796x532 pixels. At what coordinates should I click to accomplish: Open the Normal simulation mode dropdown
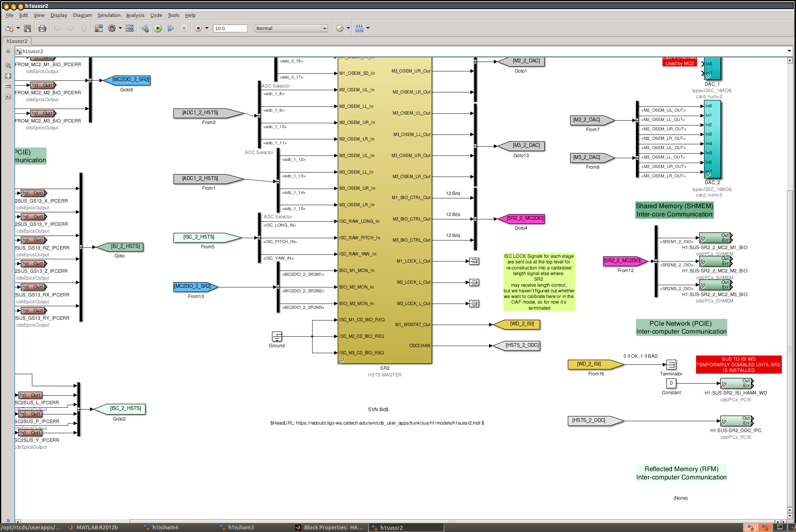click(291, 28)
